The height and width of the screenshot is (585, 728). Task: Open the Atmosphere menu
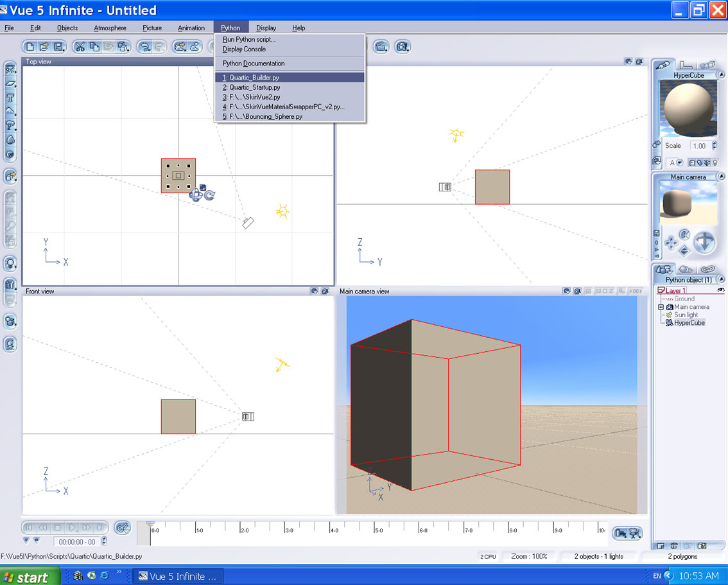pyautogui.click(x=110, y=28)
